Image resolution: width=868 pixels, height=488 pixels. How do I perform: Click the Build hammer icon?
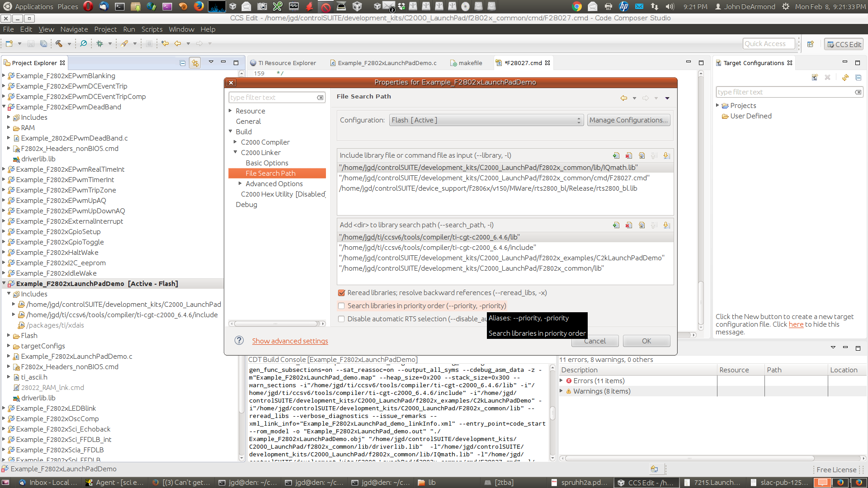tap(59, 44)
